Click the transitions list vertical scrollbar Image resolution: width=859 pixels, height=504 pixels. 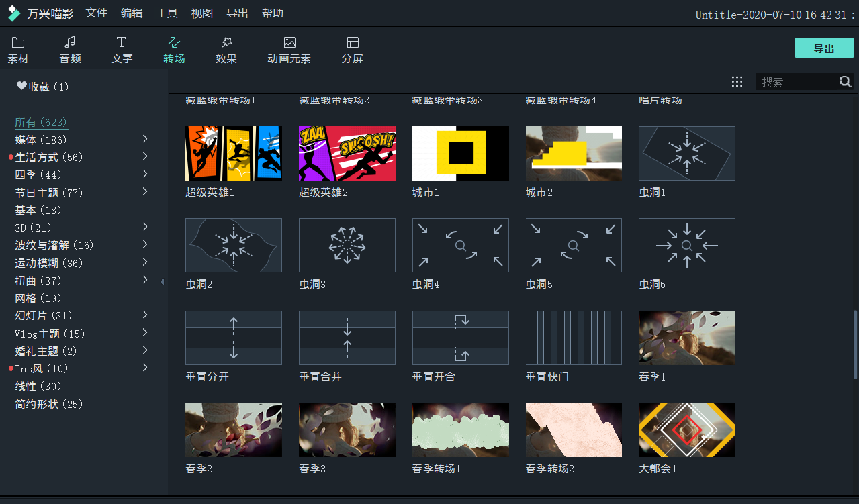[855, 344]
